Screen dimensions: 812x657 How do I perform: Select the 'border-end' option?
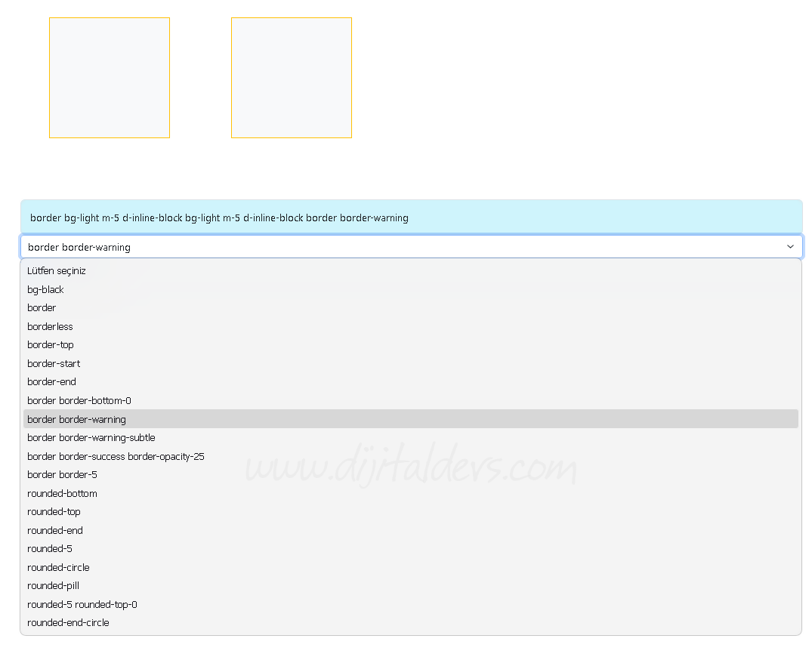[x=52, y=381]
